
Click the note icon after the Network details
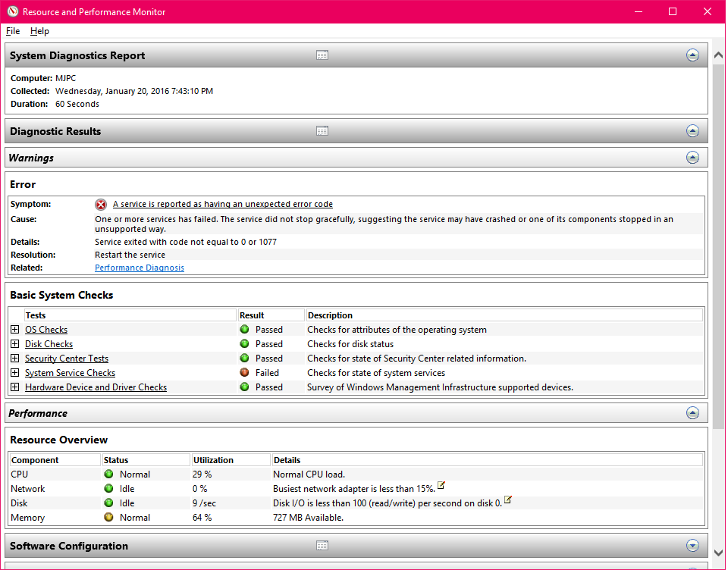[x=441, y=486]
